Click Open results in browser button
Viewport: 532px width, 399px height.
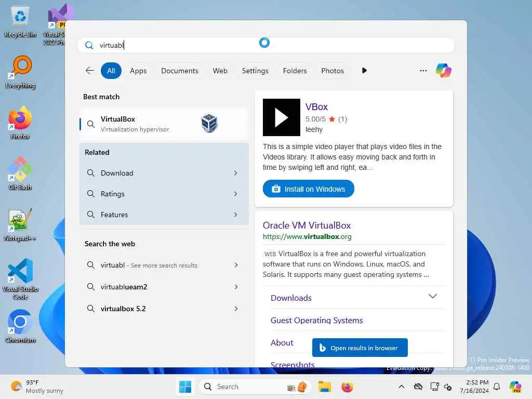pos(360,348)
